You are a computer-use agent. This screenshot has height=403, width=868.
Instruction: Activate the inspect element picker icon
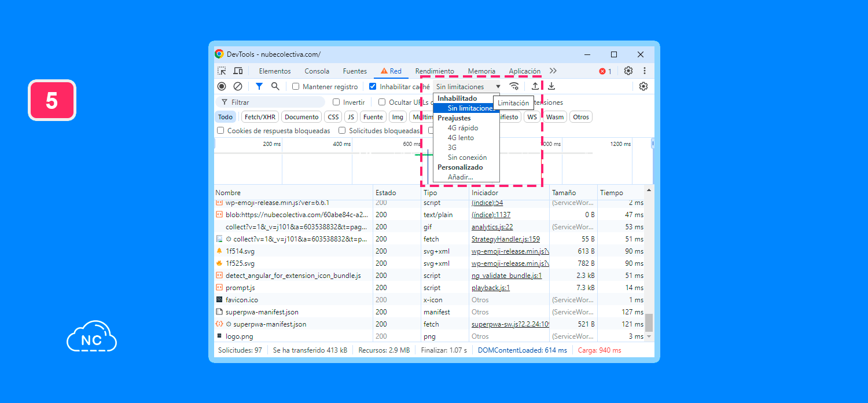click(x=222, y=71)
